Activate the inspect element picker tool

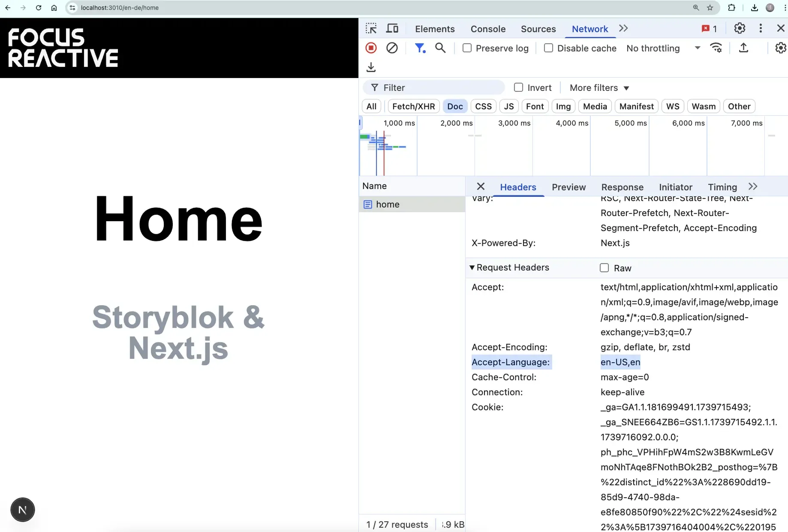(371, 29)
